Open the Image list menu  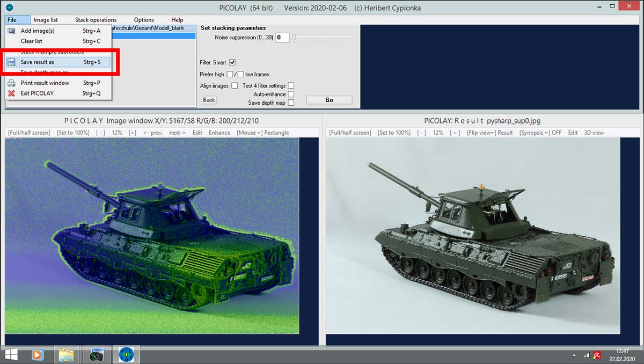[46, 20]
